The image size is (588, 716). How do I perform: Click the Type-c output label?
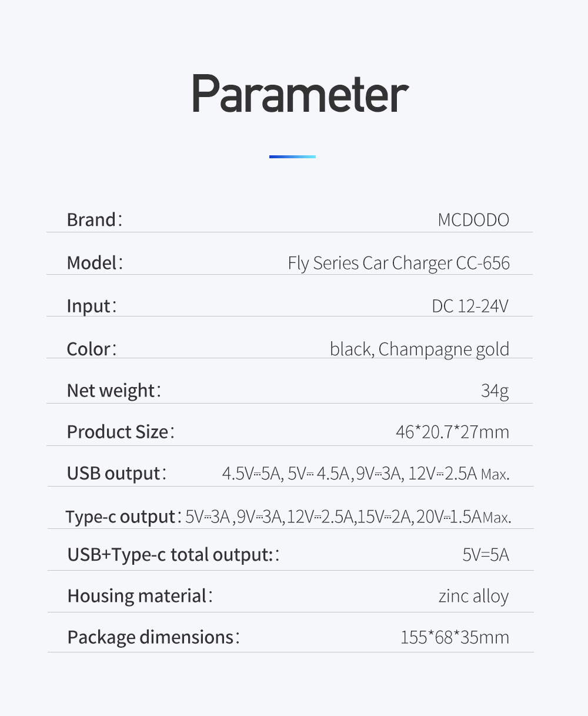coord(123,517)
